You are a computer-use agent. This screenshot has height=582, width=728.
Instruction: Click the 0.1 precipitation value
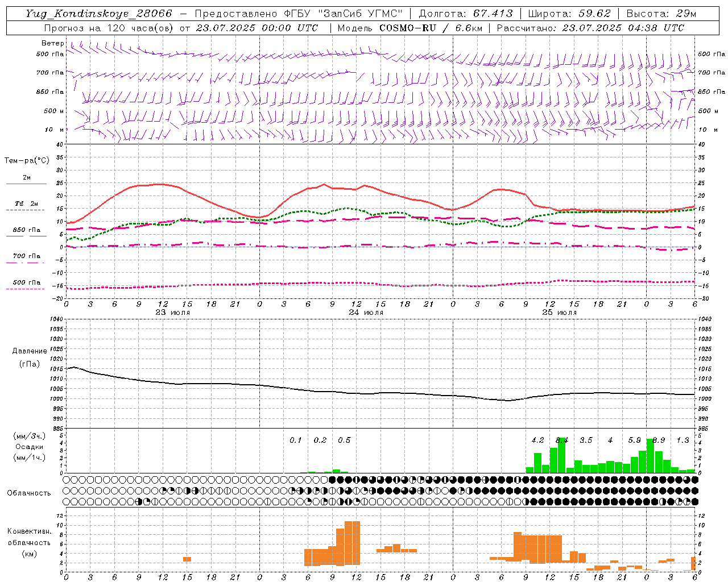point(296,440)
